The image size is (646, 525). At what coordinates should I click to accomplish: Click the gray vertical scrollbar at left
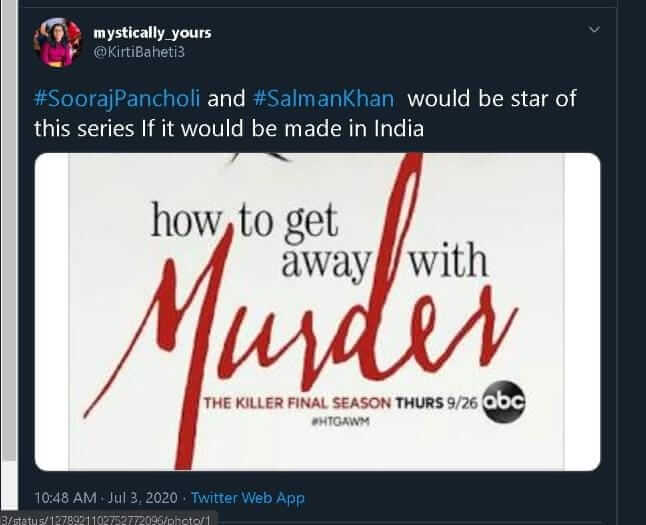[9, 231]
